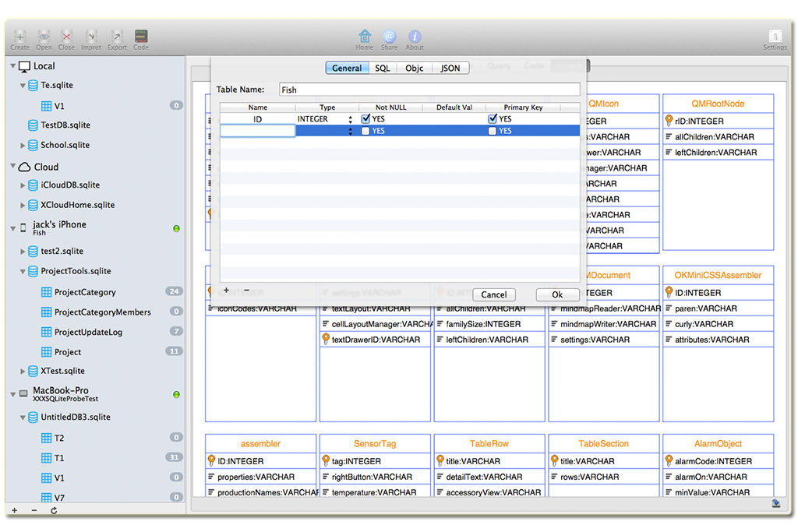Switch to the SQL tab

383,68
